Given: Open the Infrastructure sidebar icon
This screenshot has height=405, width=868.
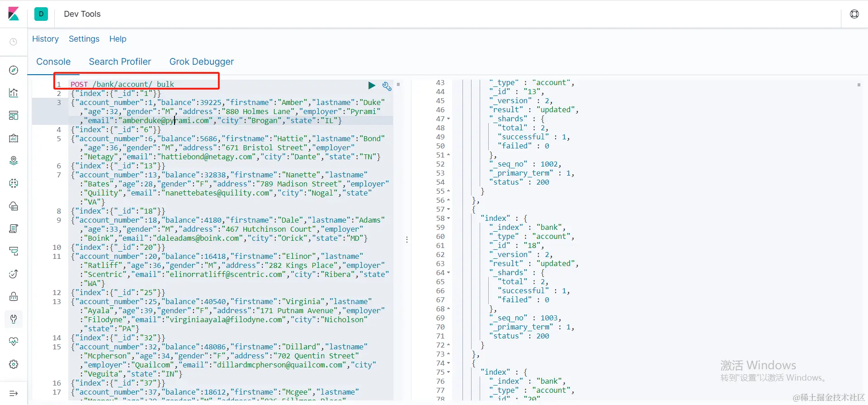Looking at the screenshot, I should 14,206.
